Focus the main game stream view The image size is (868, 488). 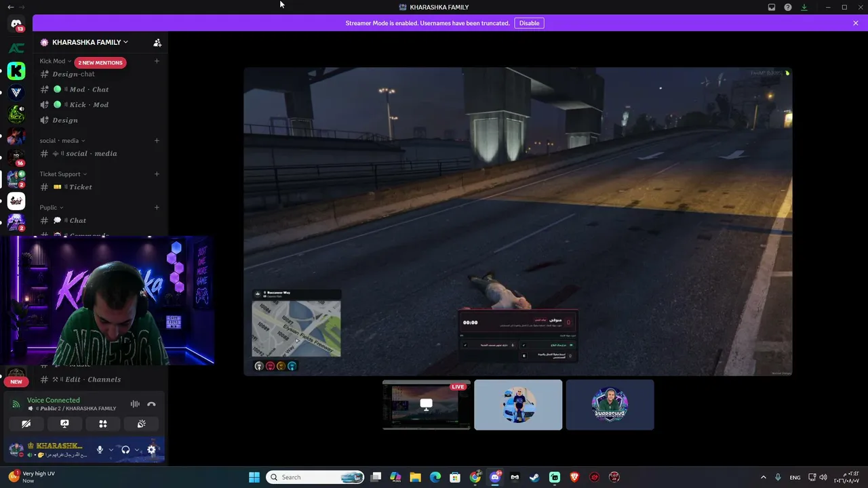pyautogui.click(x=518, y=221)
